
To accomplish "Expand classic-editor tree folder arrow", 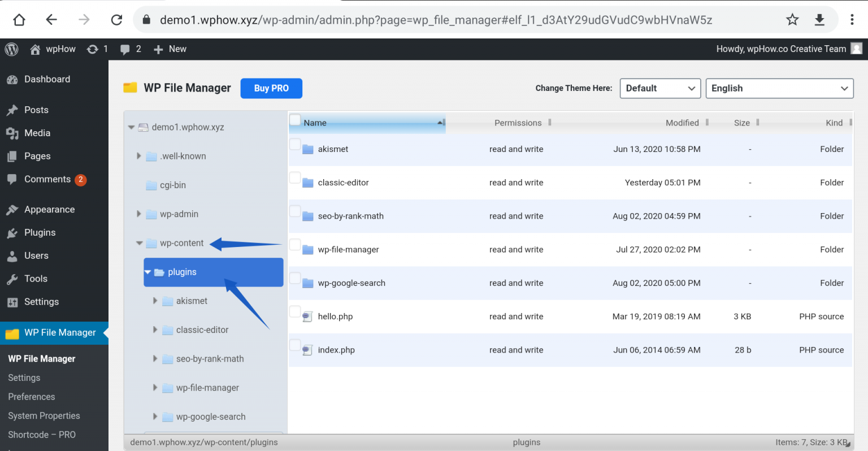I will pyautogui.click(x=155, y=330).
